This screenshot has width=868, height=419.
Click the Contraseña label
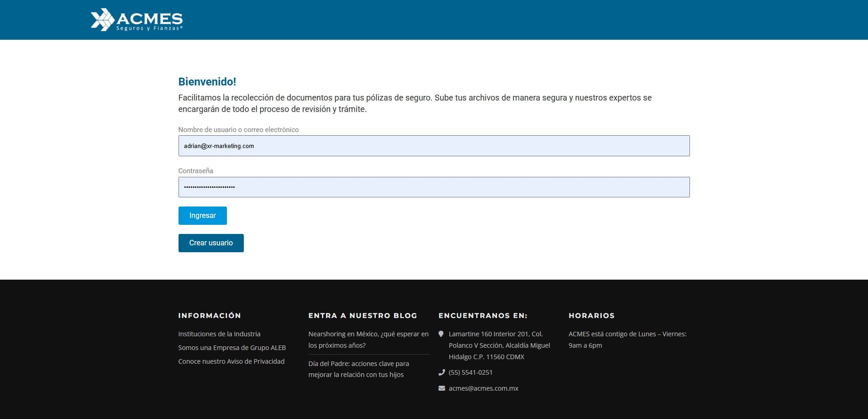(195, 171)
